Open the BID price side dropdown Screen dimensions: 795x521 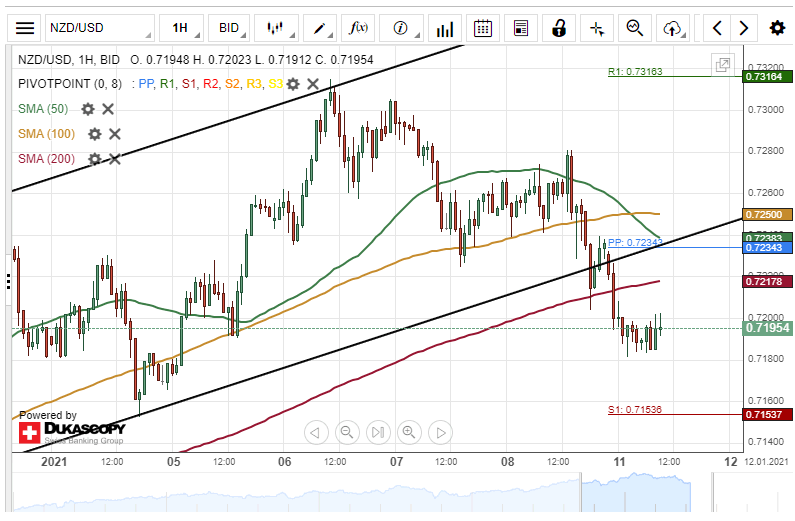point(229,27)
